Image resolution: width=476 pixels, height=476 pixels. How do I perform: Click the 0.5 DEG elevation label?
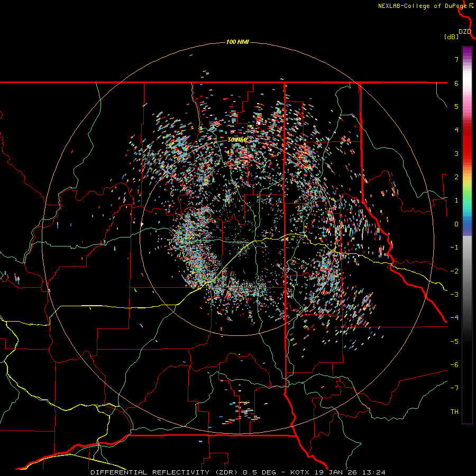coord(260,472)
